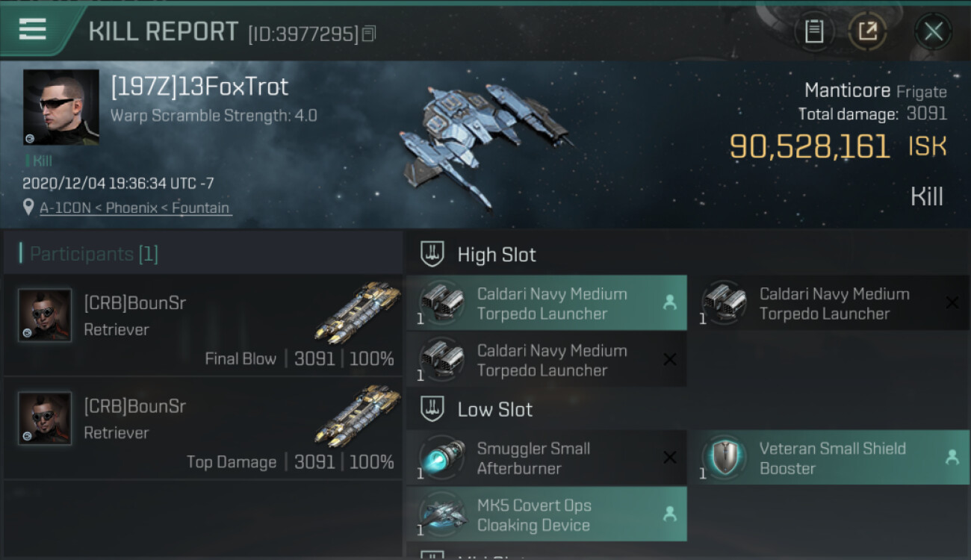
Task: Open 13FoxTrot's character portrait
Action: [x=61, y=107]
